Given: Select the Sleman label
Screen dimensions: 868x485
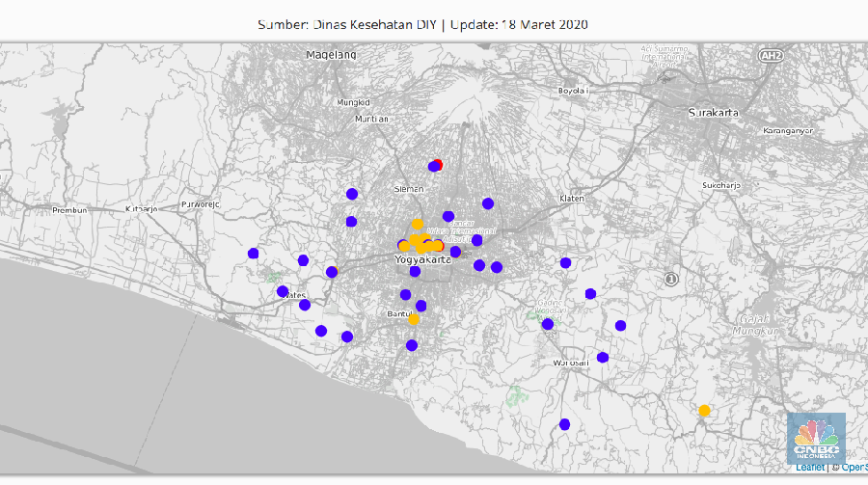Looking at the screenshot, I should [x=409, y=189].
